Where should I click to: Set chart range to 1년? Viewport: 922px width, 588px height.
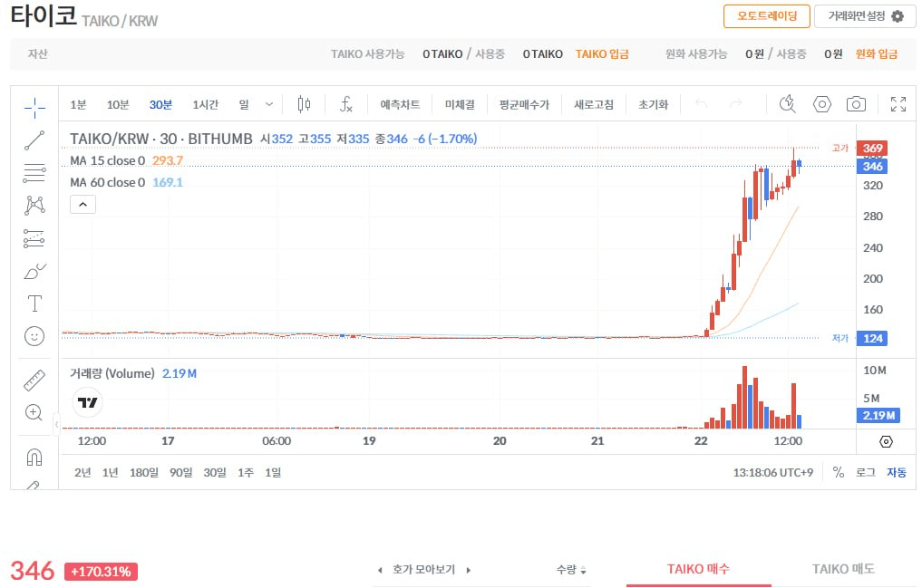pyautogui.click(x=110, y=472)
